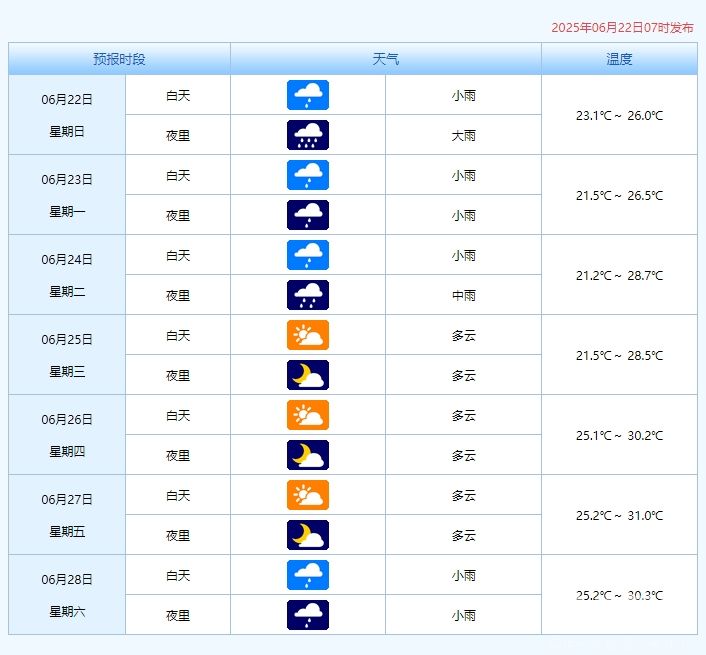
Task: Click the June 27 night cloudy moon icon
Action: coord(308,535)
